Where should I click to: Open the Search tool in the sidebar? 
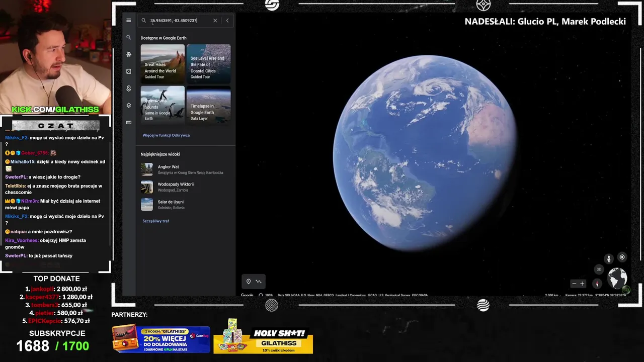129,37
